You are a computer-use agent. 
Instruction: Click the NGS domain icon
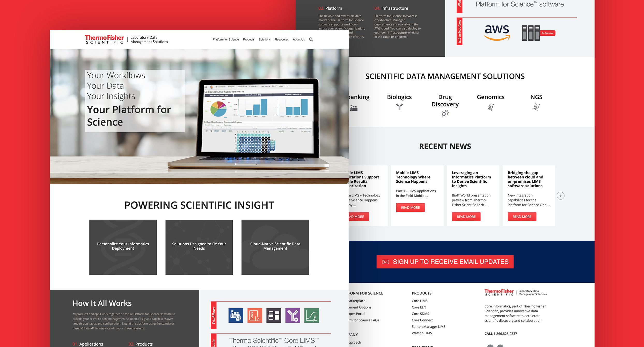[535, 108]
